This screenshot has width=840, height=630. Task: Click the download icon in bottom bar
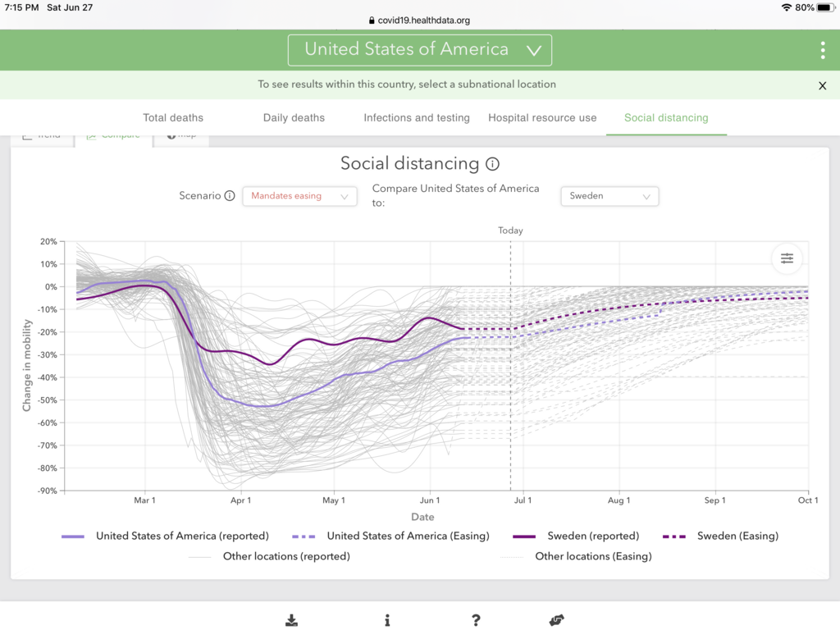coord(291,620)
